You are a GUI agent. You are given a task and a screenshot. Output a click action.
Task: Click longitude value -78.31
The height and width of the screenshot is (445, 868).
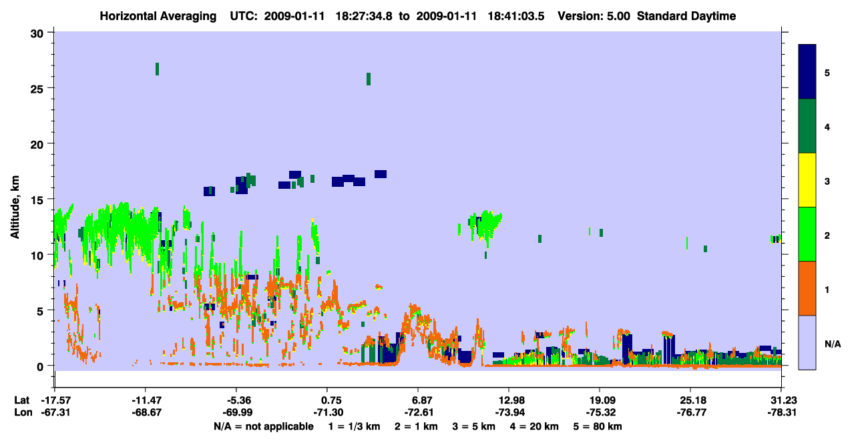click(x=781, y=413)
